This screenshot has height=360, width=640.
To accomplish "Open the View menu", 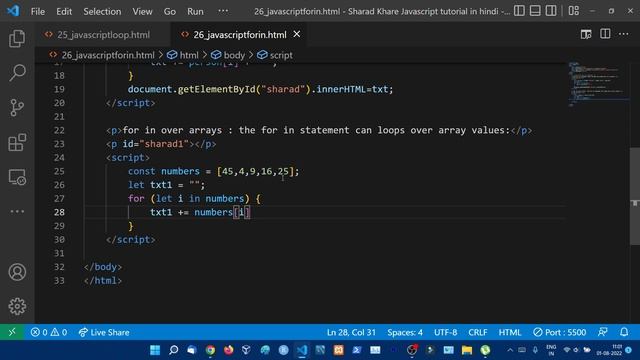I will [142, 11].
